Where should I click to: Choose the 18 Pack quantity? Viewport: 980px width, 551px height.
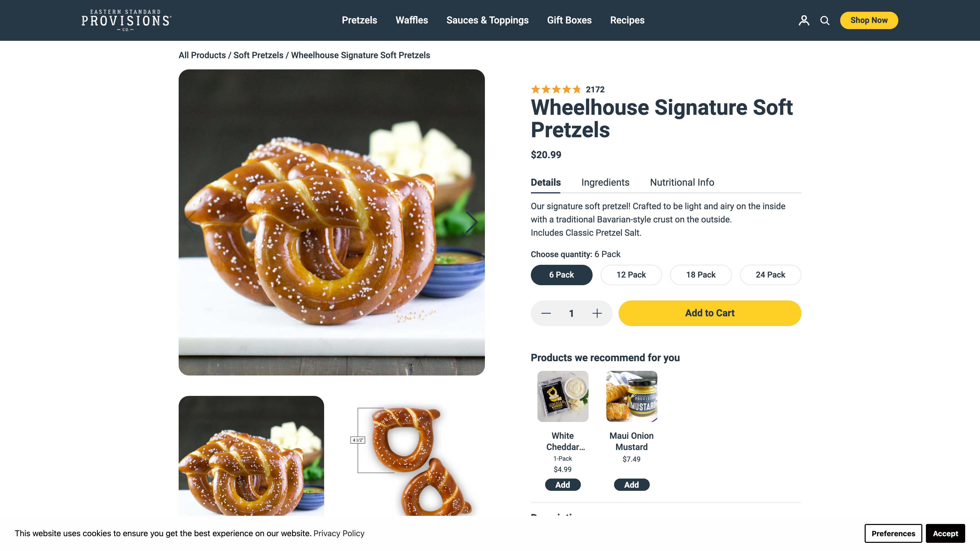700,274
